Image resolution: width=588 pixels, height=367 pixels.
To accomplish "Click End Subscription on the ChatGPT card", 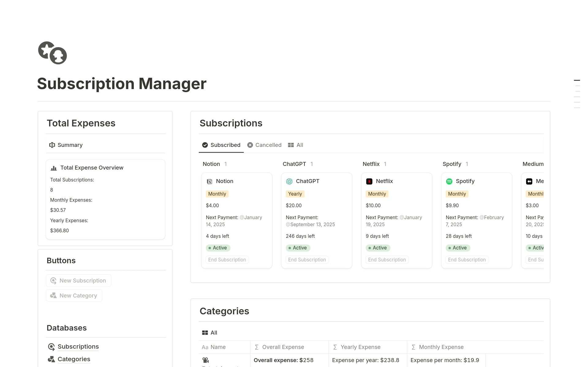I will 307,260.
